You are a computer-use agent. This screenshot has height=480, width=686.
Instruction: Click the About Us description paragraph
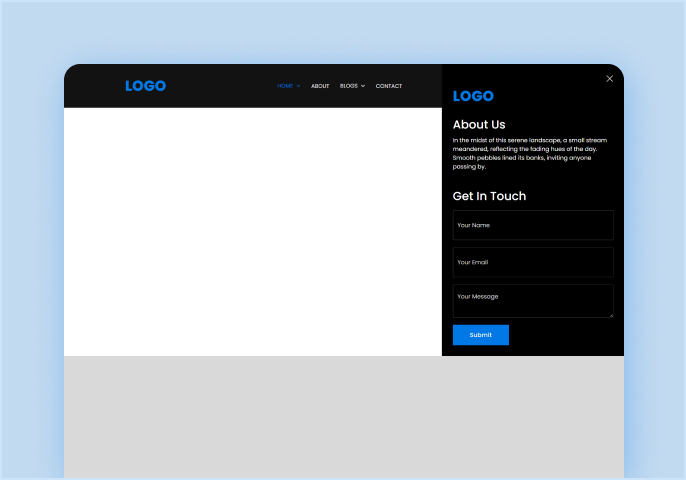tap(530, 153)
